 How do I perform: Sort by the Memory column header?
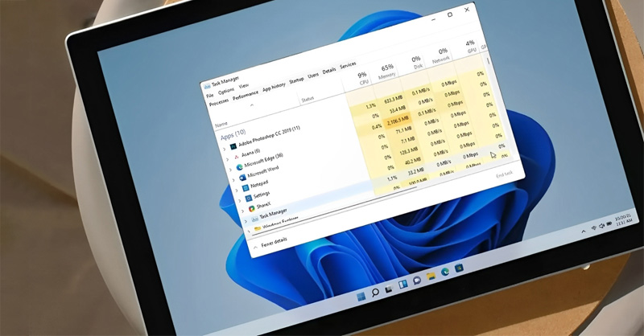(x=387, y=72)
